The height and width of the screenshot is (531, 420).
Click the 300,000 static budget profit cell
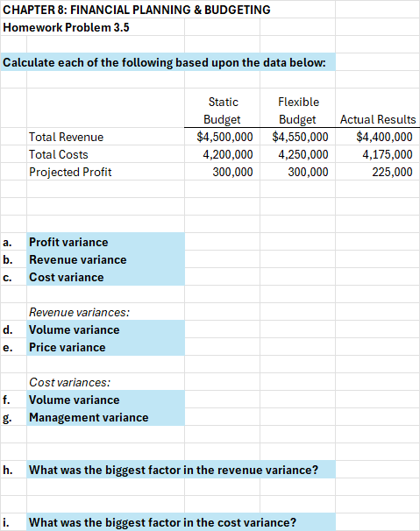coord(223,172)
